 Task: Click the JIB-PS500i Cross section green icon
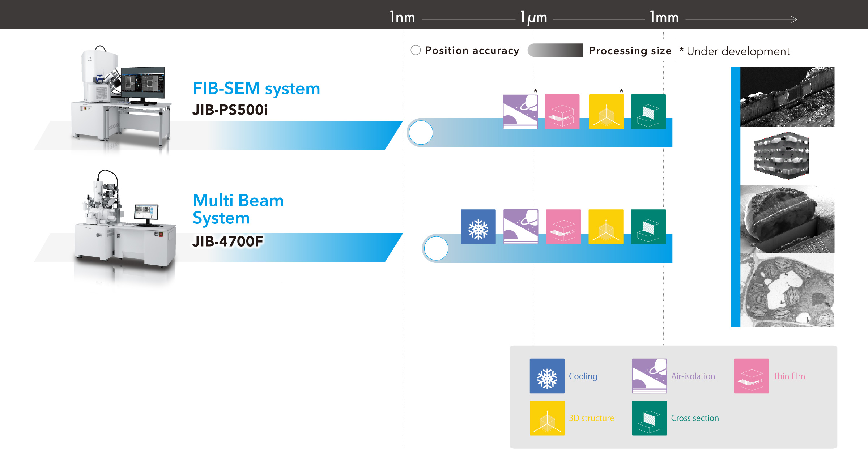648,112
